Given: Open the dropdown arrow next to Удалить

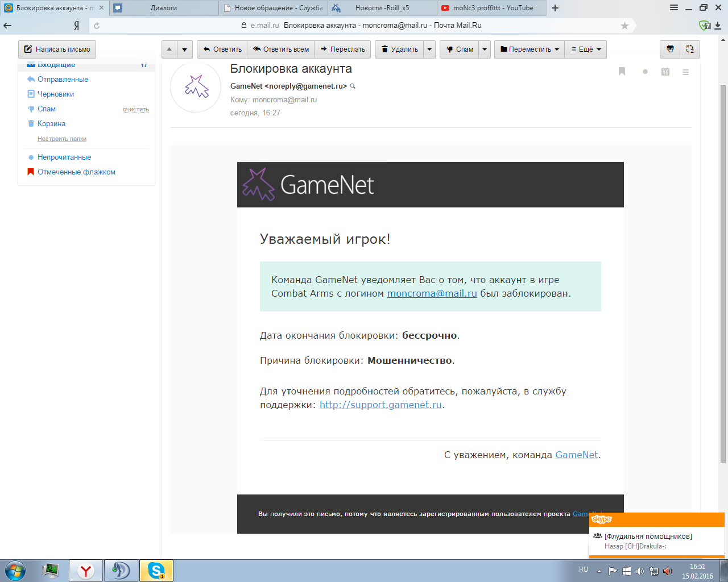Looking at the screenshot, I should click(x=429, y=49).
